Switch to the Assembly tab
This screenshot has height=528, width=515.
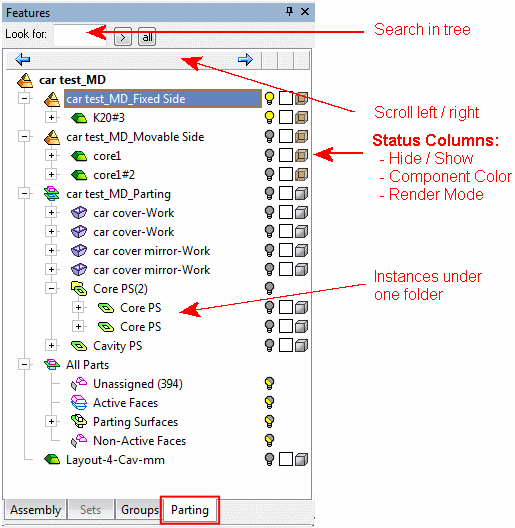tap(35, 510)
